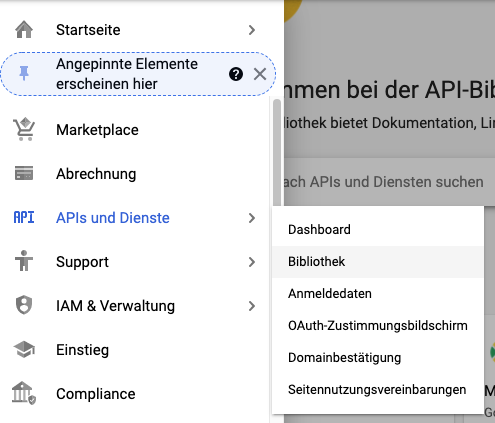Screen dimensions: 495x423
Task: Click the Compliance building icon
Action: (x=24, y=393)
